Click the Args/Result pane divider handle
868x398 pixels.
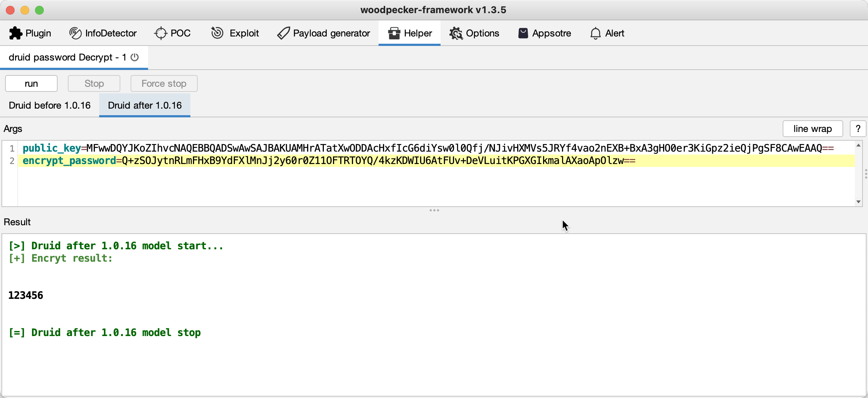pyautogui.click(x=434, y=210)
